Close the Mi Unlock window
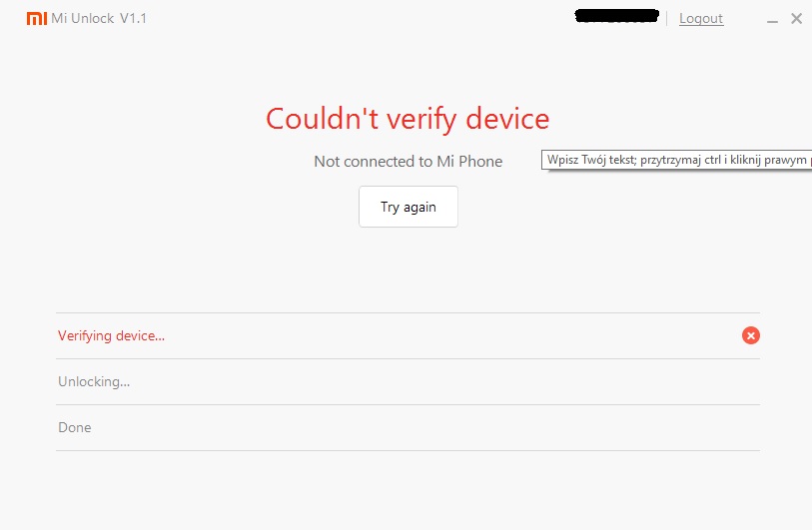This screenshot has height=530, width=812. point(796,19)
